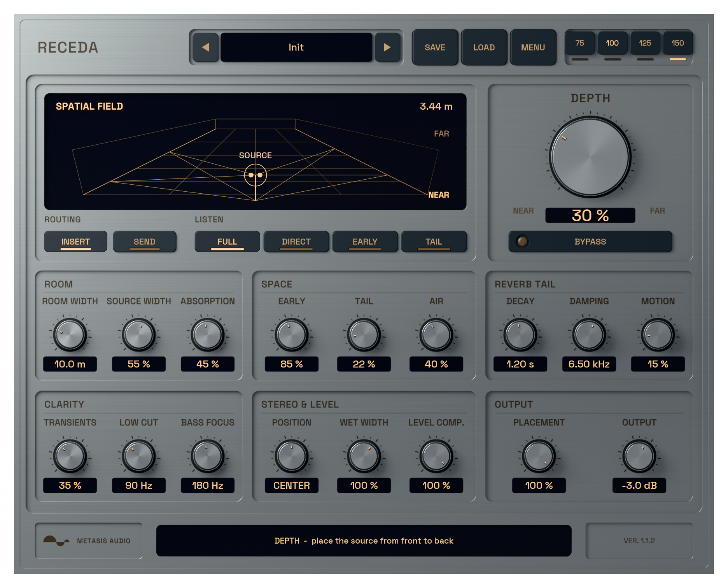The height and width of the screenshot is (588, 728).
Task: Select INSERT routing mode
Action: pyautogui.click(x=75, y=241)
